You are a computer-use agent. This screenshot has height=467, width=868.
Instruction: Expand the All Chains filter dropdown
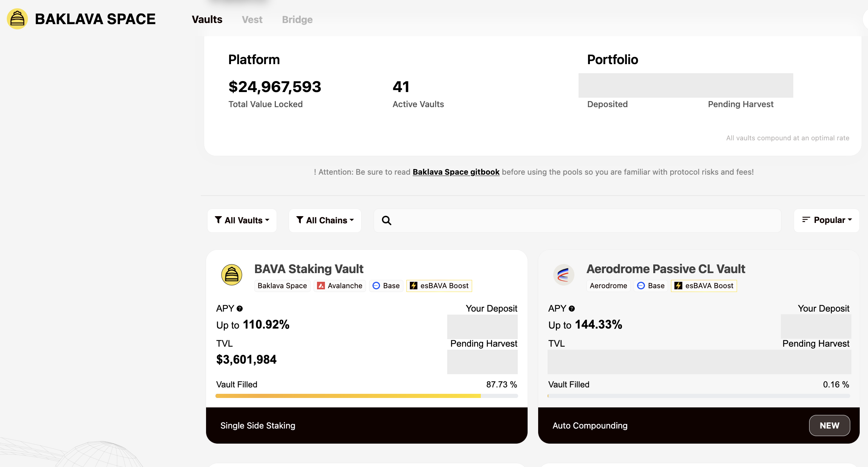click(x=325, y=220)
